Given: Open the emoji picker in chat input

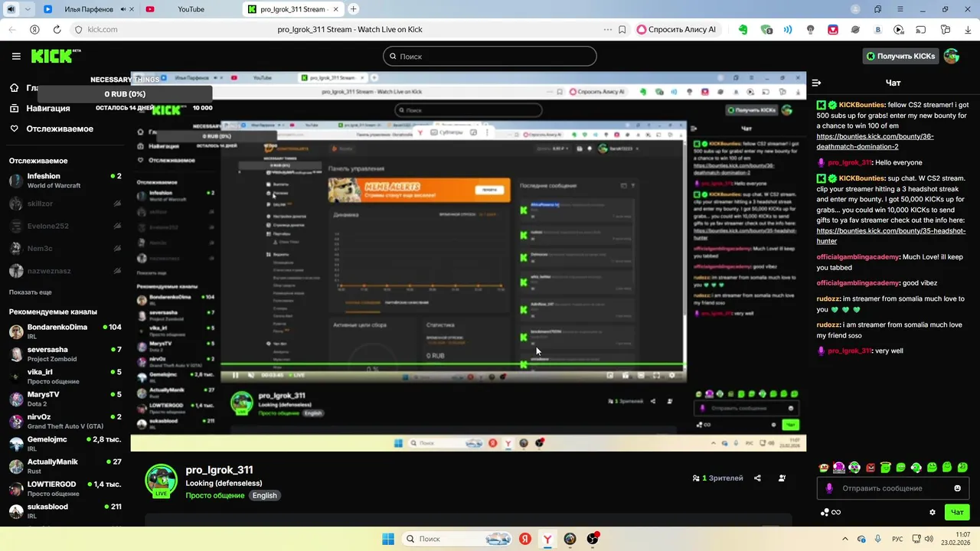Looking at the screenshot, I should [x=957, y=488].
